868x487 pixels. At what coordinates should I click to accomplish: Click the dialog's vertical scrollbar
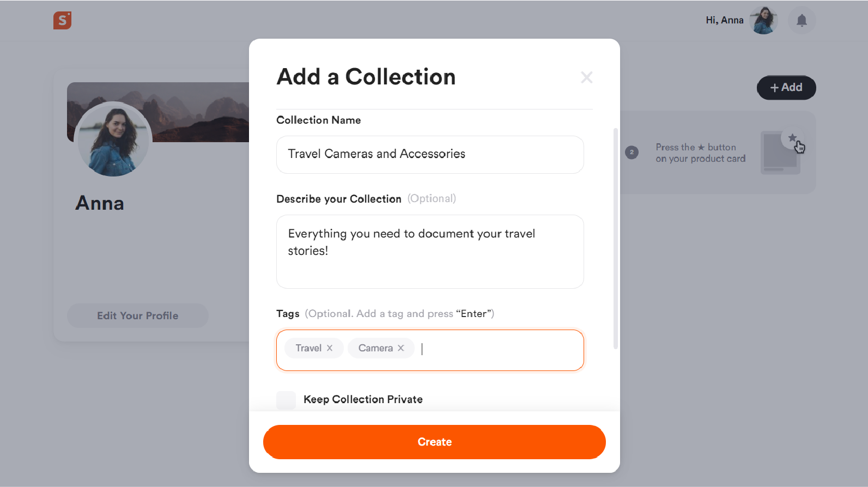point(616,239)
